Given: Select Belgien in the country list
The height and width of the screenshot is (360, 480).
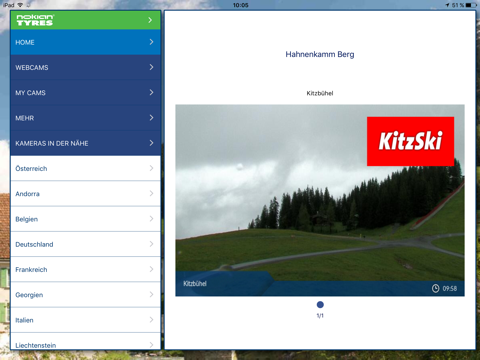Looking at the screenshot, I should pos(85,219).
